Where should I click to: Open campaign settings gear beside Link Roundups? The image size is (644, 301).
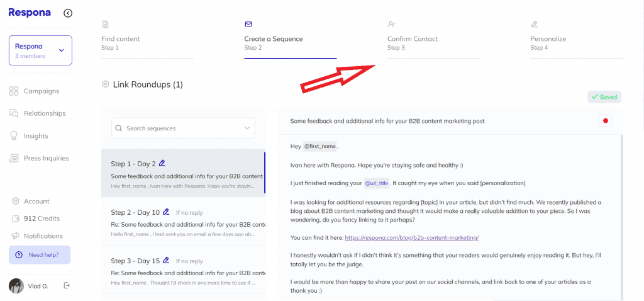(105, 84)
